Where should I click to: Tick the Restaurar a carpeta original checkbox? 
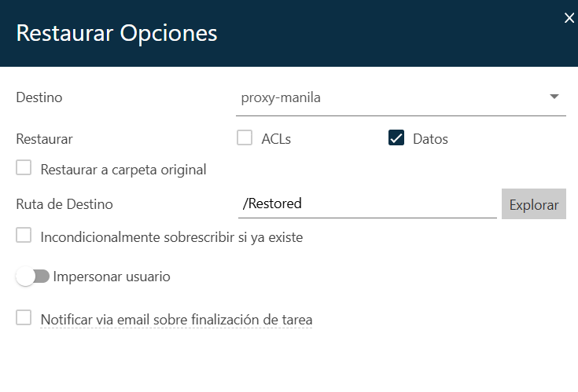tap(24, 168)
